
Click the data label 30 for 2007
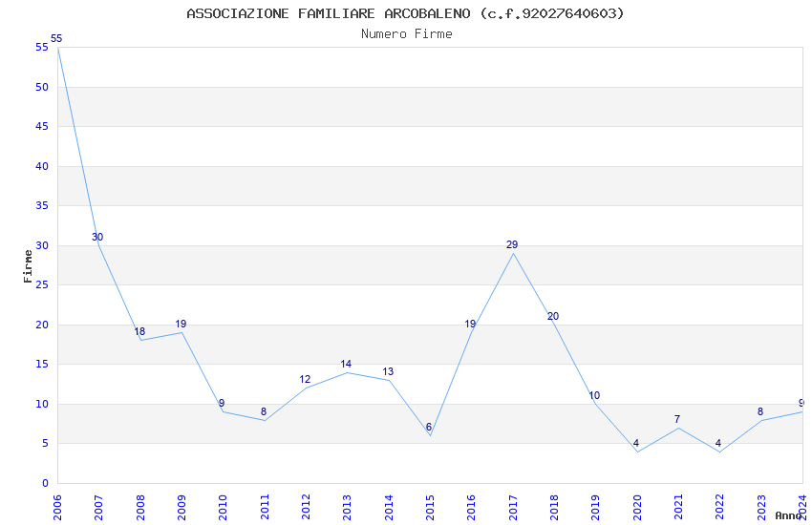(x=97, y=237)
